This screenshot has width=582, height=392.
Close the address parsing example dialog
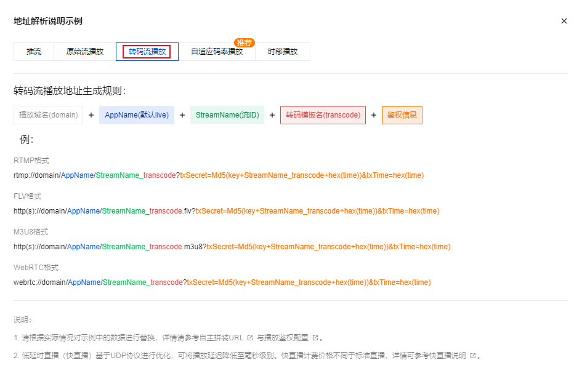(x=564, y=21)
